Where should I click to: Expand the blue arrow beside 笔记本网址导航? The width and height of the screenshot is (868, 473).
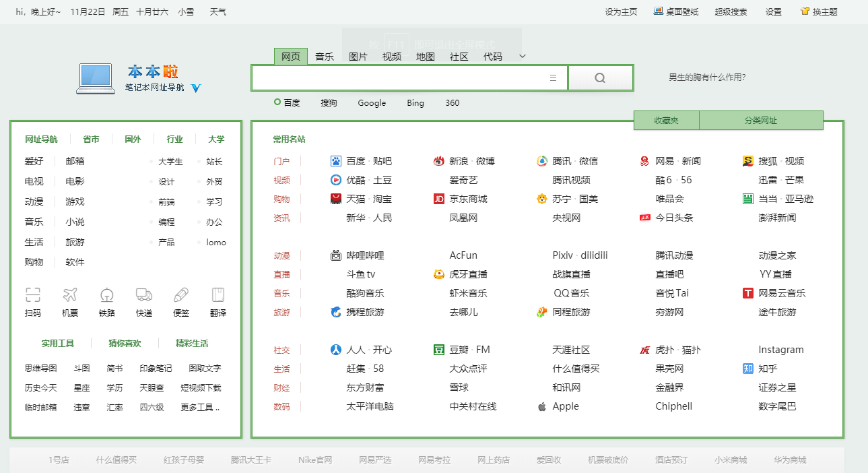pyautogui.click(x=196, y=88)
